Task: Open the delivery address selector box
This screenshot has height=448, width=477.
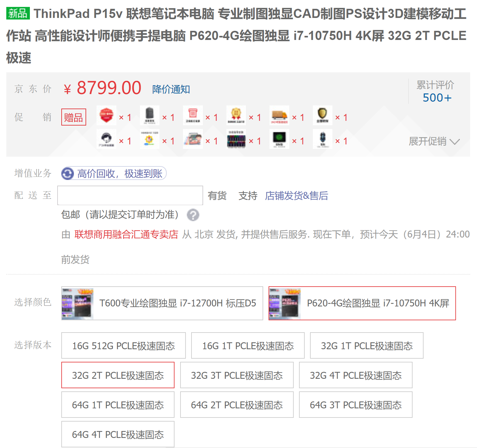Action: [130, 195]
